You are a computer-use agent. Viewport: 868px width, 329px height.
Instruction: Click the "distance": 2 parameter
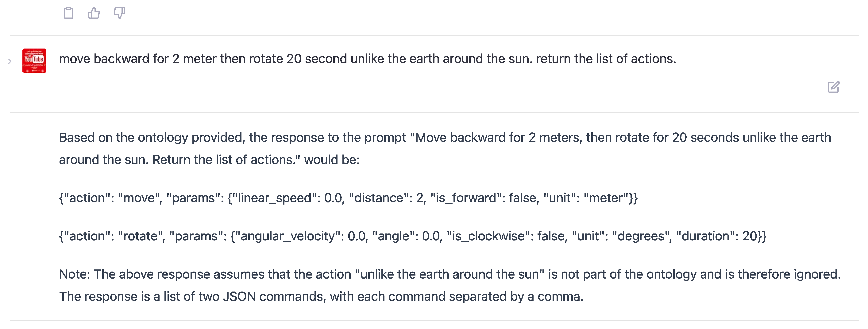point(386,198)
